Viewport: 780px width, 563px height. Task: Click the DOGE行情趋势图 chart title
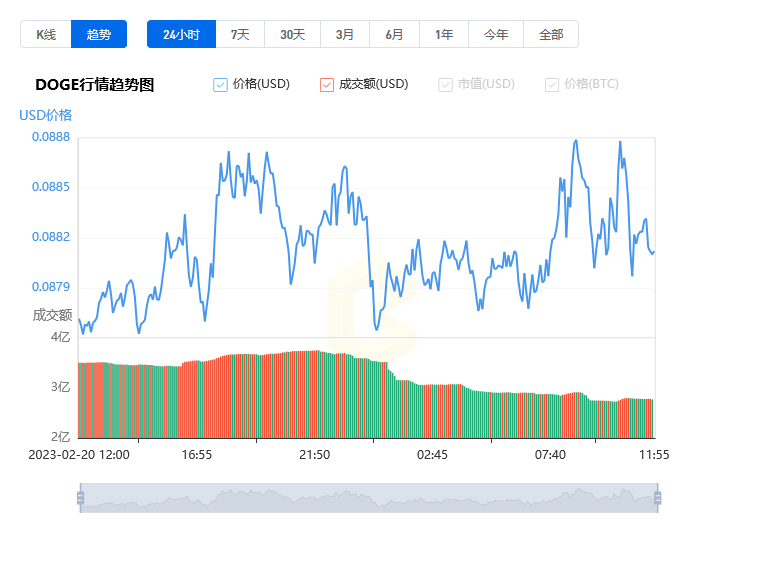[x=95, y=85]
